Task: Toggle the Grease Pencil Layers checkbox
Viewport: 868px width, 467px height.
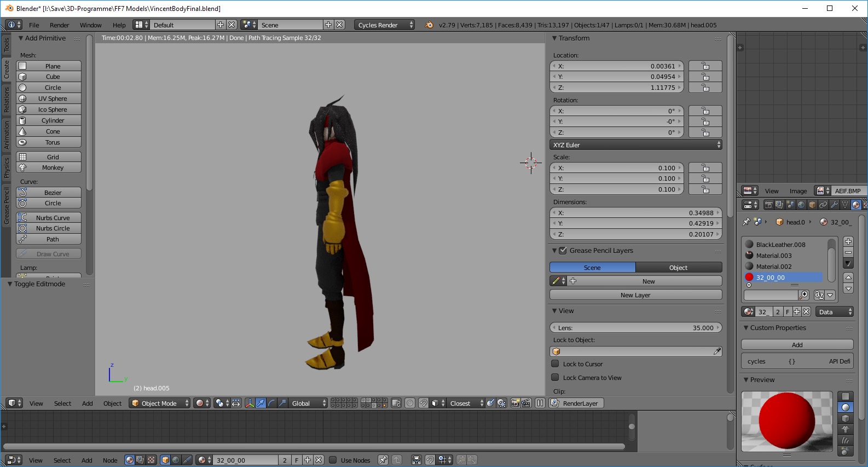Action: click(x=563, y=250)
